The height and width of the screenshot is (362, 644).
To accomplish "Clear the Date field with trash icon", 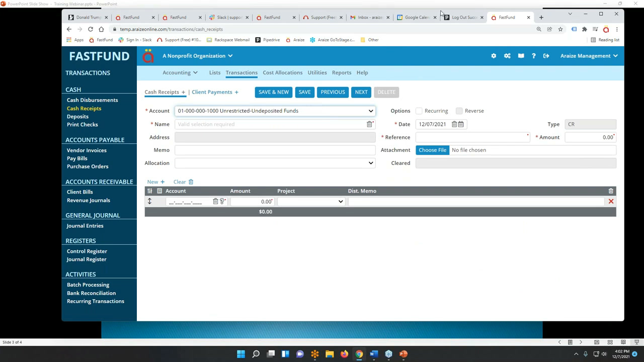I will [454, 124].
